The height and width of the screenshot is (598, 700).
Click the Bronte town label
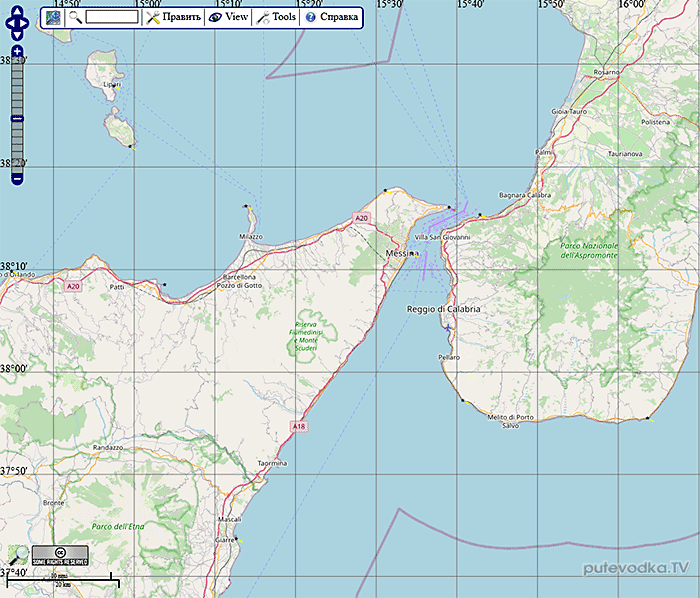click(x=54, y=503)
